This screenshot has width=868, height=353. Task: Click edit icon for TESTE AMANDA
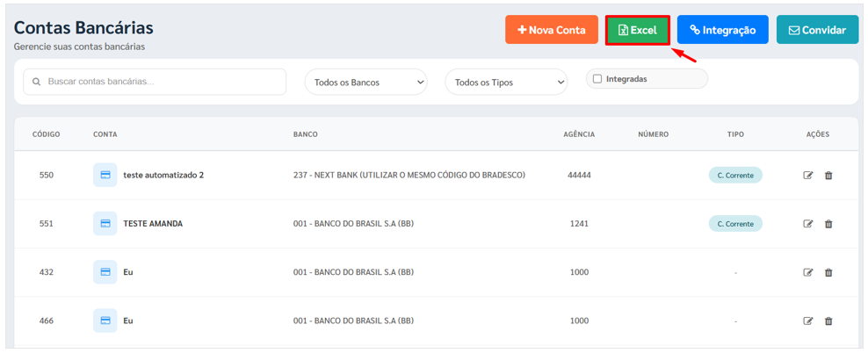pyautogui.click(x=808, y=224)
